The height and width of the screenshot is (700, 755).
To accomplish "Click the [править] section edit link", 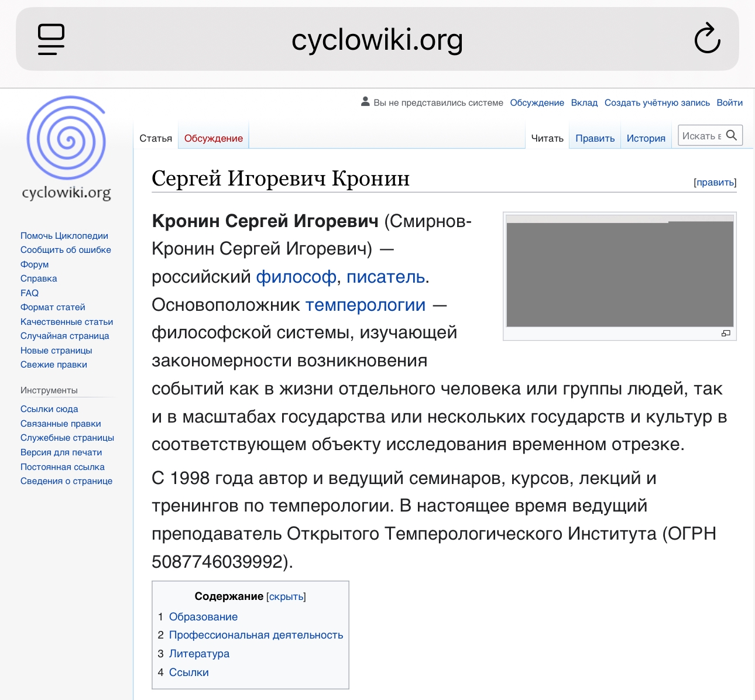I will (x=715, y=182).
